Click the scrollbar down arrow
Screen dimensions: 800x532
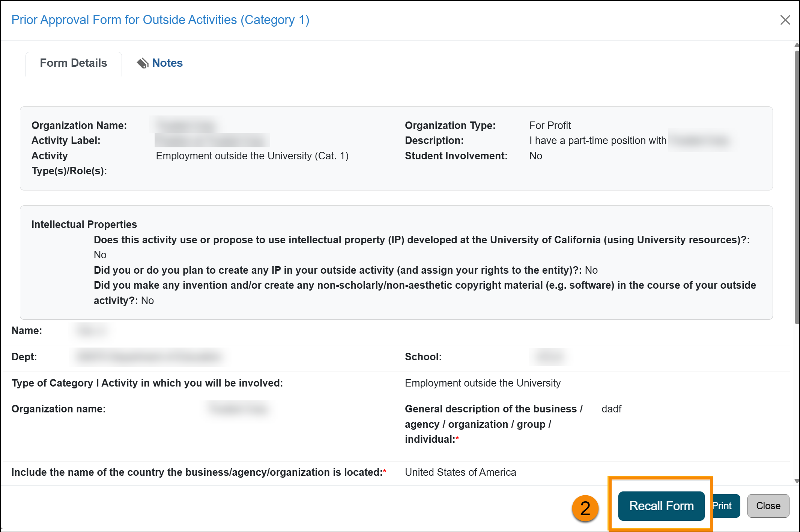pyautogui.click(x=796, y=481)
